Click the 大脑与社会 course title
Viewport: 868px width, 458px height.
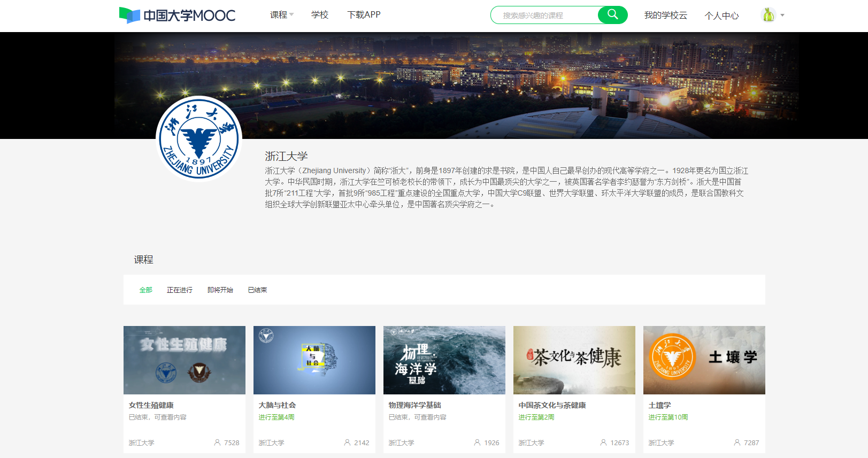tap(277, 405)
